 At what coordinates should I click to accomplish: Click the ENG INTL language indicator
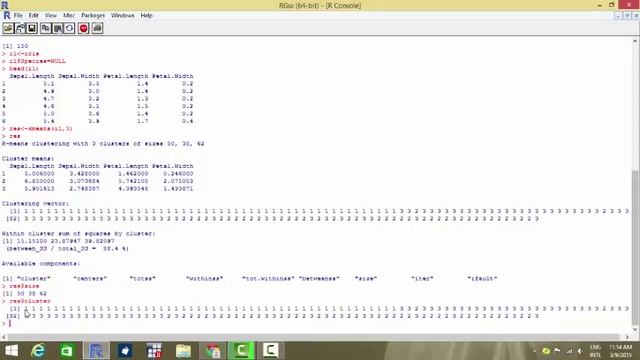(595, 351)
